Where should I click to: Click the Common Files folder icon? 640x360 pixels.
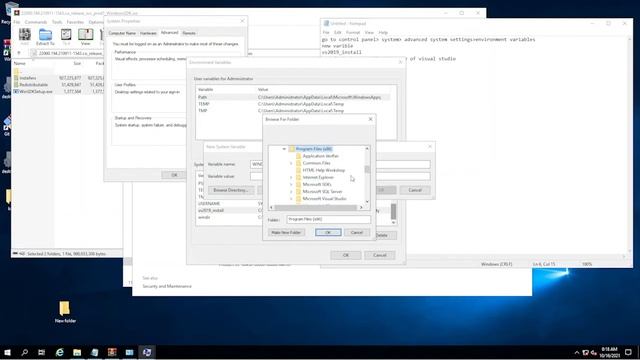298,163
